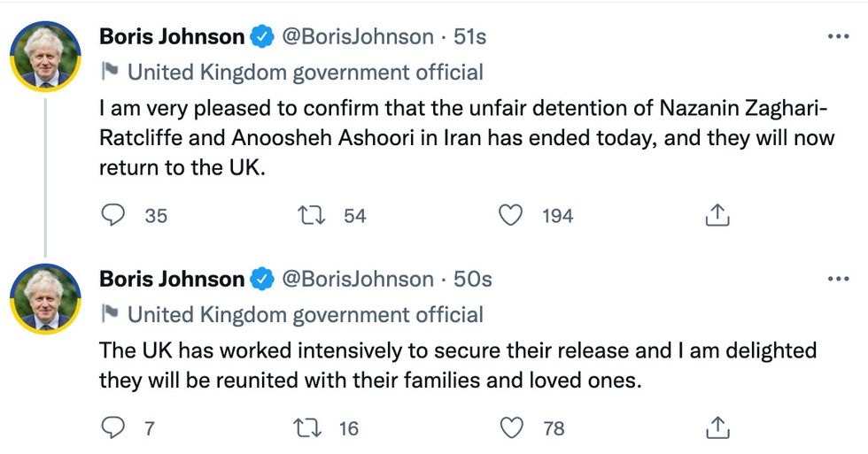Viewport: 868px width, 454px height.
Task: Open profile picture on the second tweet
Action: 45,298
